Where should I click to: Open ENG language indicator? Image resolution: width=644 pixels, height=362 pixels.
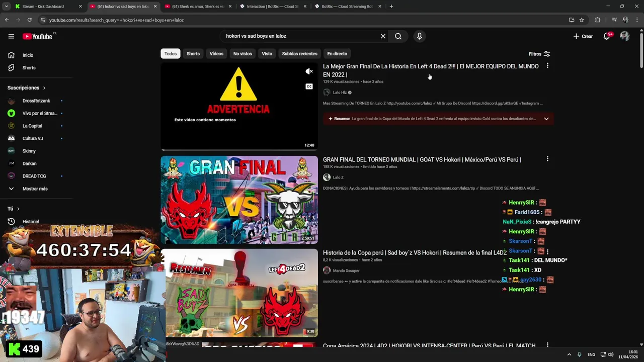tap(591, 354)
